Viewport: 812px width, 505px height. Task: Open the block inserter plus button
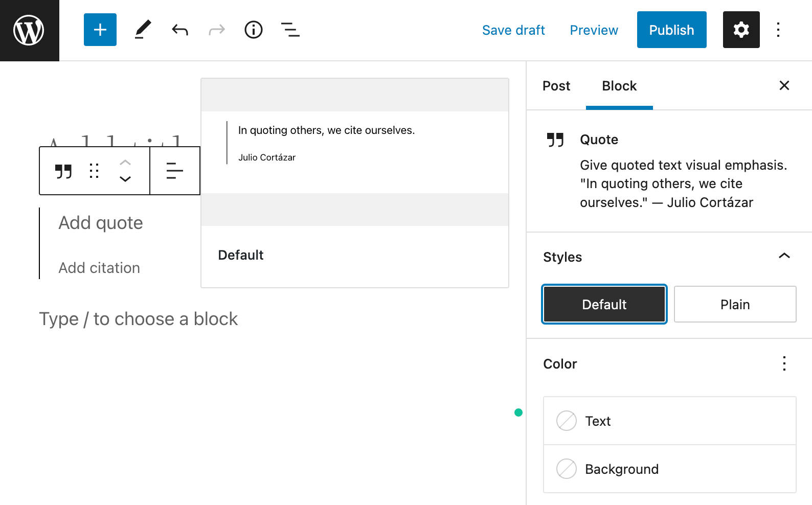(x=100, y=30)
